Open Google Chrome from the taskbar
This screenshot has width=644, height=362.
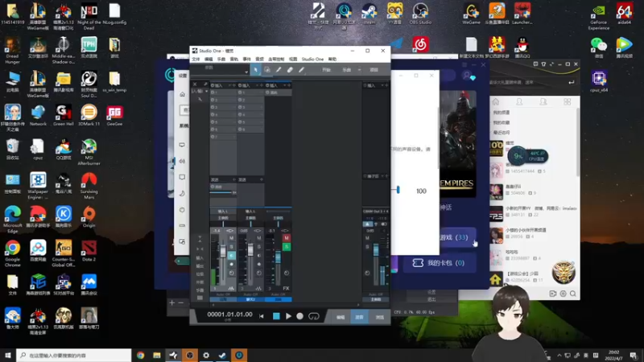140,356
